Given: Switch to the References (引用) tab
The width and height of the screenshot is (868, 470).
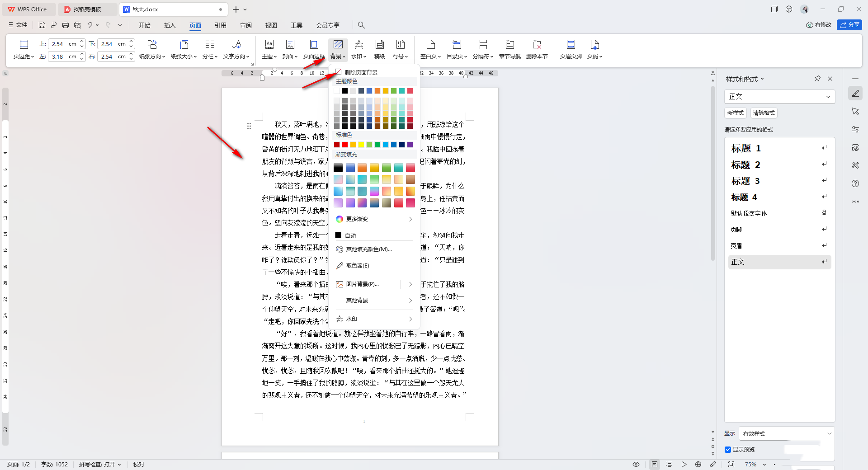Looking at the screenshot, I should pos(221,25).
